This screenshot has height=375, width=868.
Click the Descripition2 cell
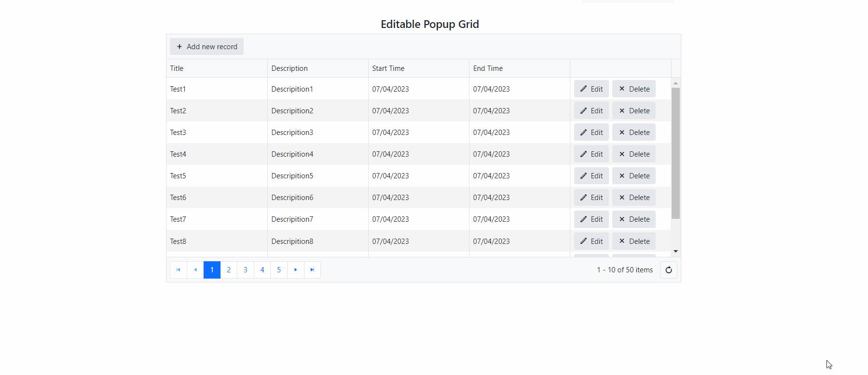(318, 110)
